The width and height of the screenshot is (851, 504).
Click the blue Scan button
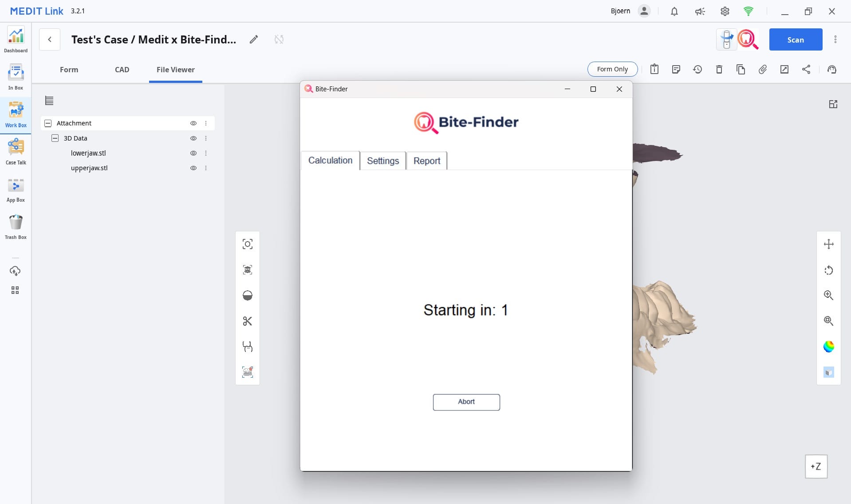[x=796, y=39]
